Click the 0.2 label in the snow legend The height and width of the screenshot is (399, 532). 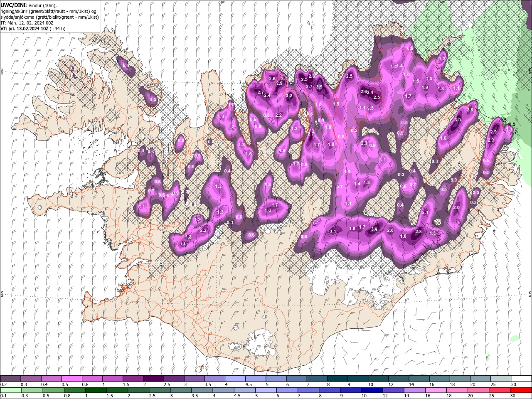coord(4,384)
